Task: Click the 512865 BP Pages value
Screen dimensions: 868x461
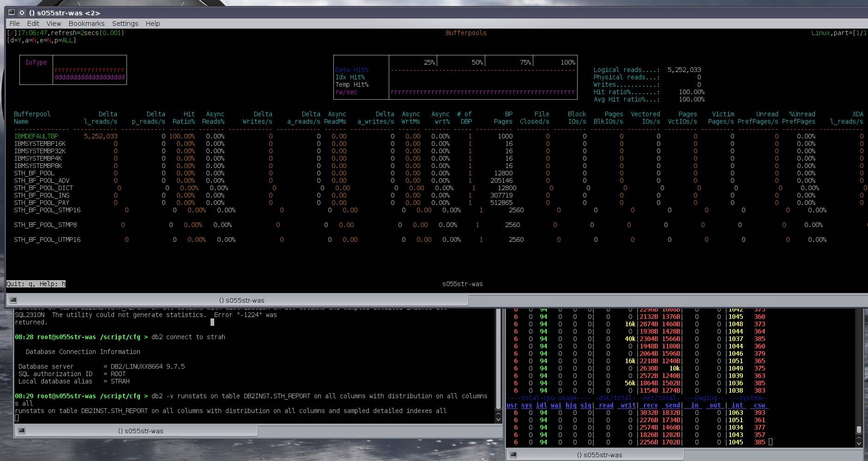Action: 501,203
